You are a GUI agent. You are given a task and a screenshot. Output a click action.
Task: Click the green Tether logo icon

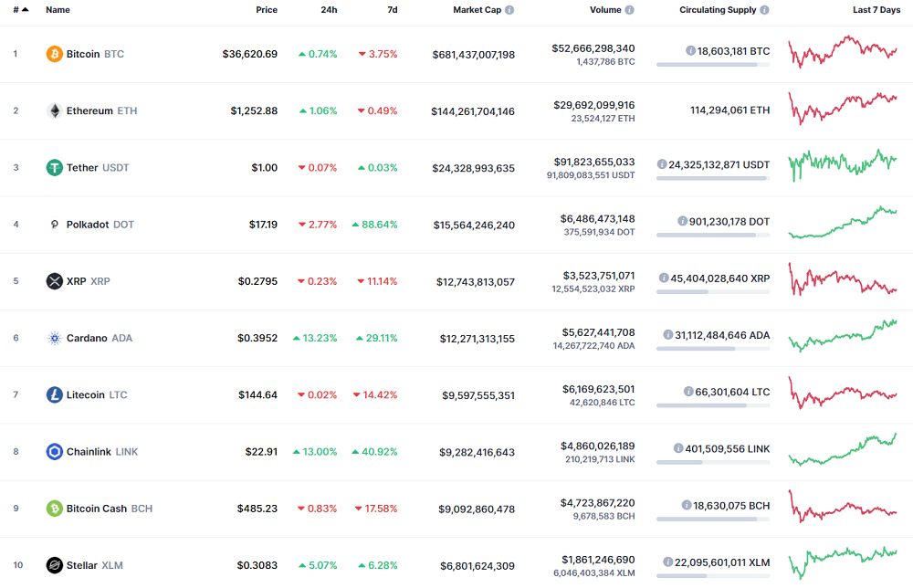coord(55,167)
